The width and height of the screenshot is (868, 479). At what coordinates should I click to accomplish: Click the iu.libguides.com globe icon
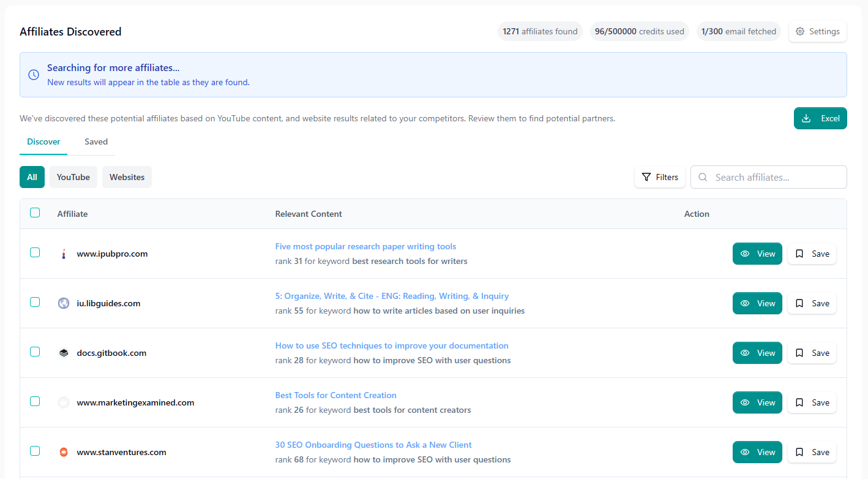point(64,303)
